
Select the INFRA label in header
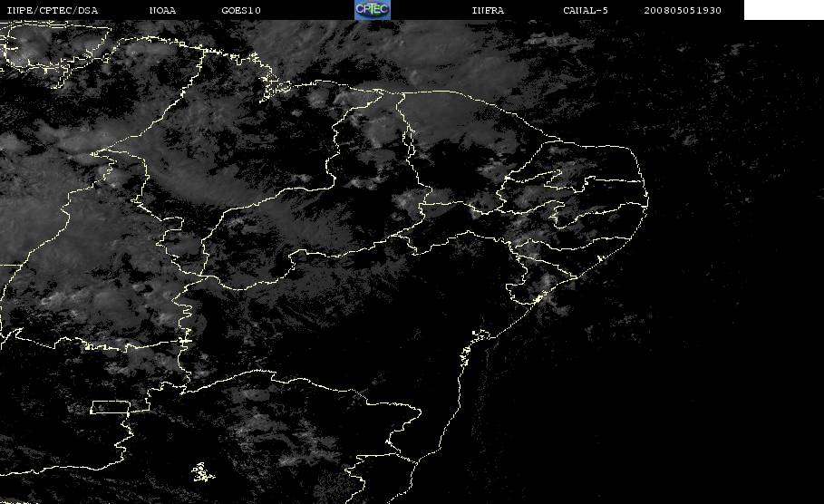[488, 11]
